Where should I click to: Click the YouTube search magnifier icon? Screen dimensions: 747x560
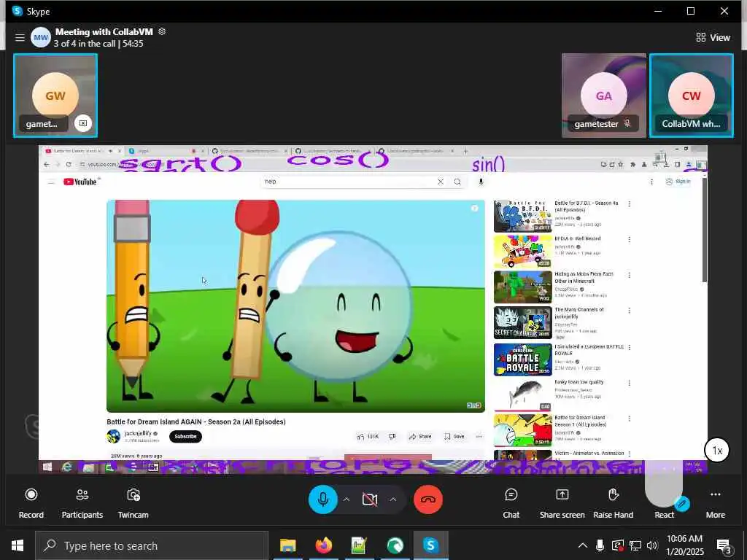pyautogui.click(x=457, y=182)
